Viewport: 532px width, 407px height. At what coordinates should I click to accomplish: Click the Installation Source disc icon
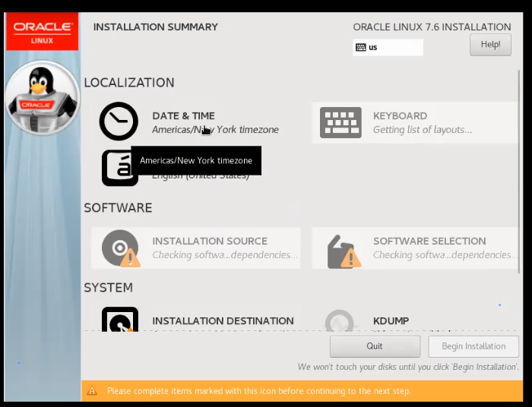pyautogui.click(x=121, y=248)
